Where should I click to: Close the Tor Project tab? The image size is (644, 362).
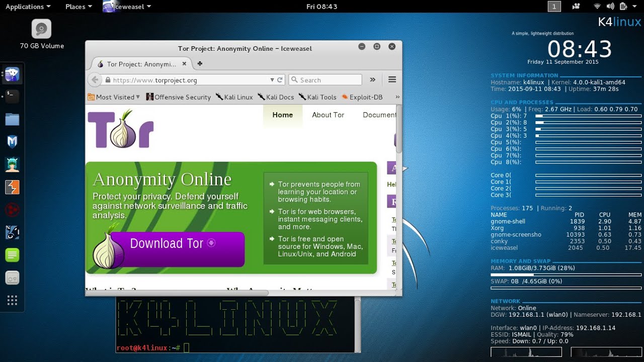pos(184,64)
